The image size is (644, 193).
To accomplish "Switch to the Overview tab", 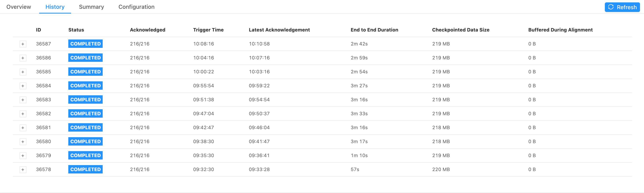I will [x=19, y=7].
